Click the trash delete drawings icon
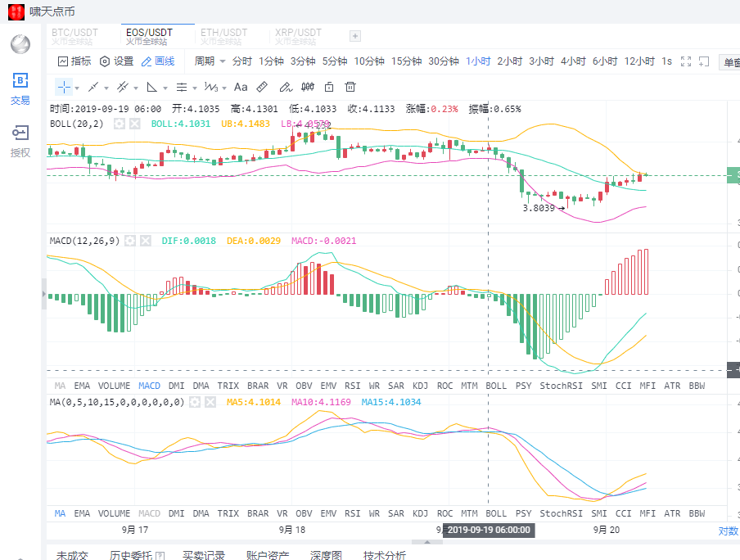The width and height of the screenshot is (740, 560). tap(350, 87)
